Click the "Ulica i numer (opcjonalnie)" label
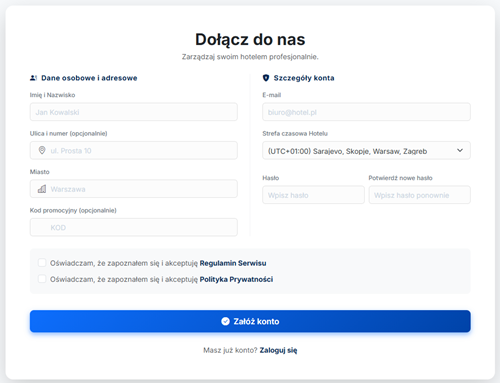The width and height of the screenshot is (500, 383). [x=68, y=134]
